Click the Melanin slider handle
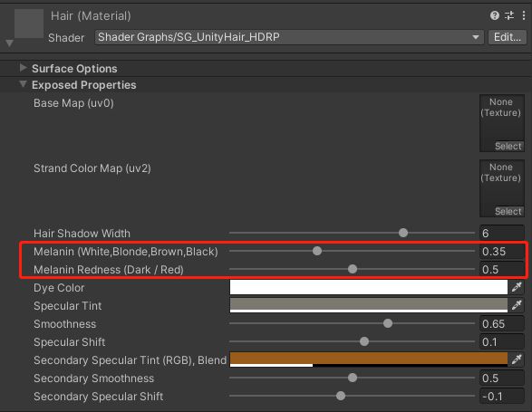Screen dimensions: 532x412 pos(317,251)
